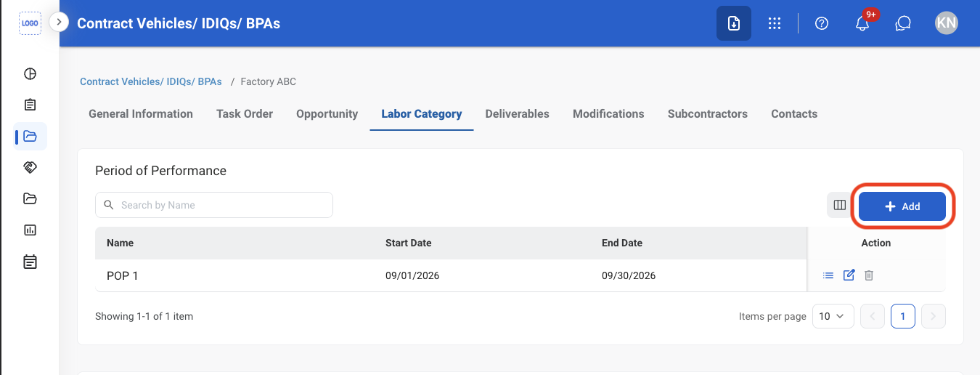Switch to the Task Order tab
The width and height of the screenshot is (980, 375).
pos(245,113)
